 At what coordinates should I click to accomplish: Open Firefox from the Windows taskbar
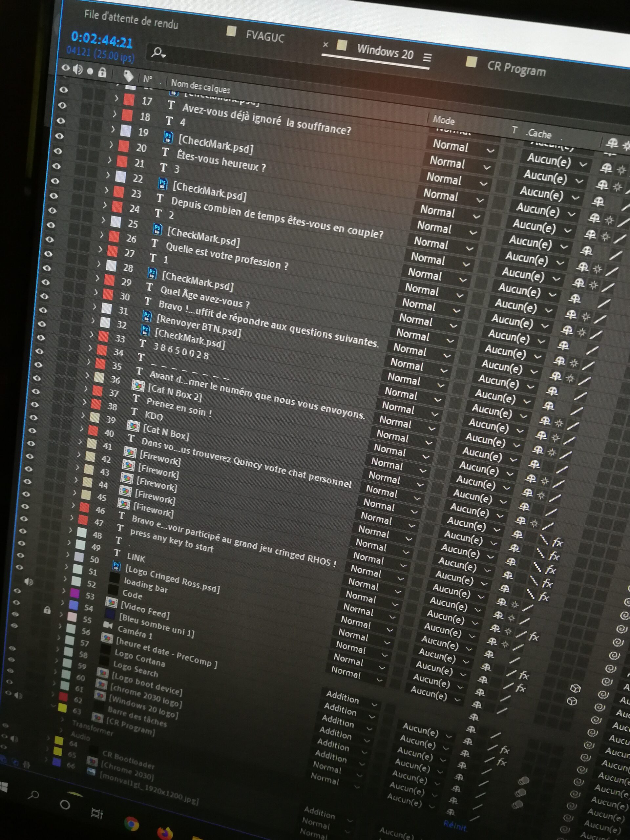coord(165,833)
